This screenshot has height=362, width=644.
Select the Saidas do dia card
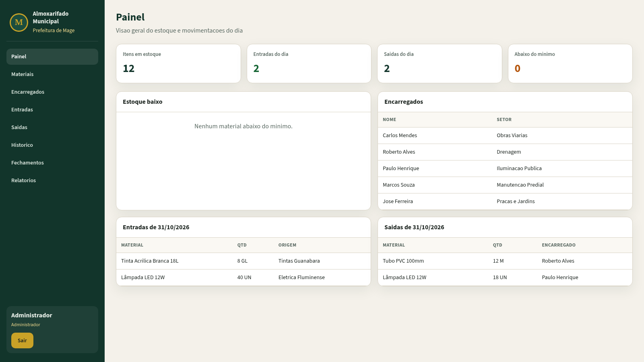[x=440, y=64]
